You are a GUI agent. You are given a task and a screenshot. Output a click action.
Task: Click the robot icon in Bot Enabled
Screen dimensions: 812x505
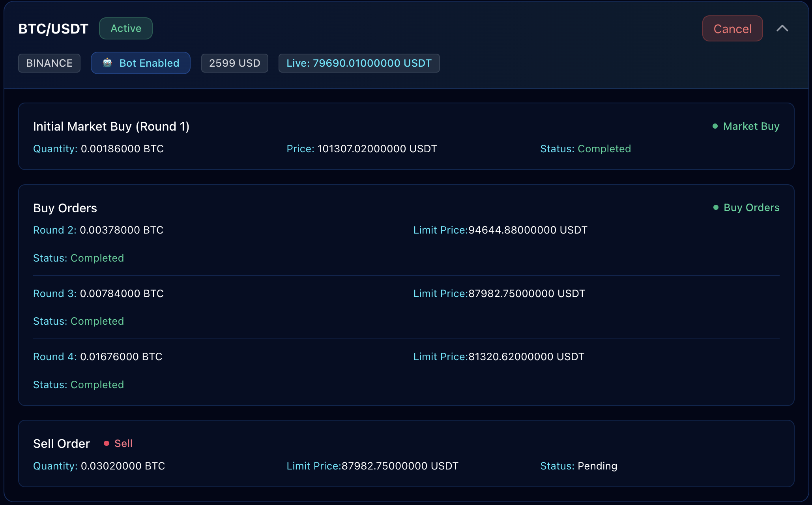click(x=107, y=63)
